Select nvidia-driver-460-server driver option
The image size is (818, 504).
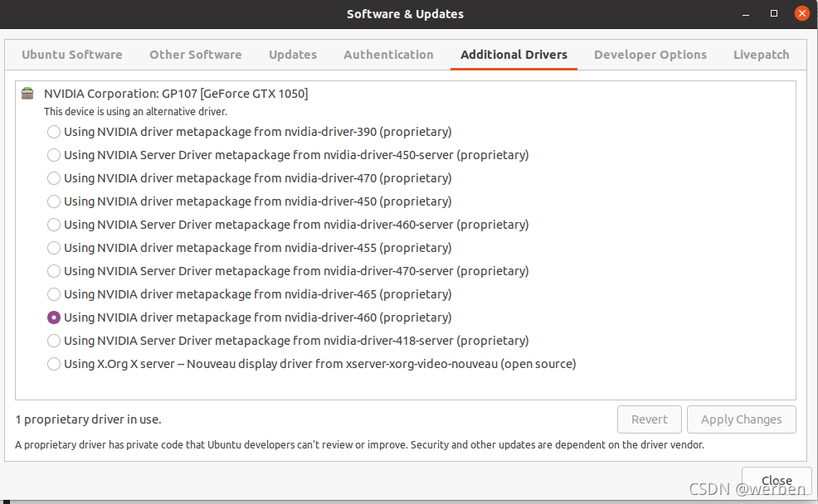tap(54, 225)
